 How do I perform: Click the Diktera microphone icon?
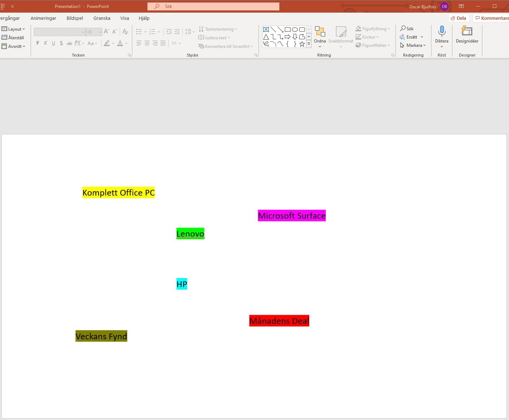tap(442, 31)
